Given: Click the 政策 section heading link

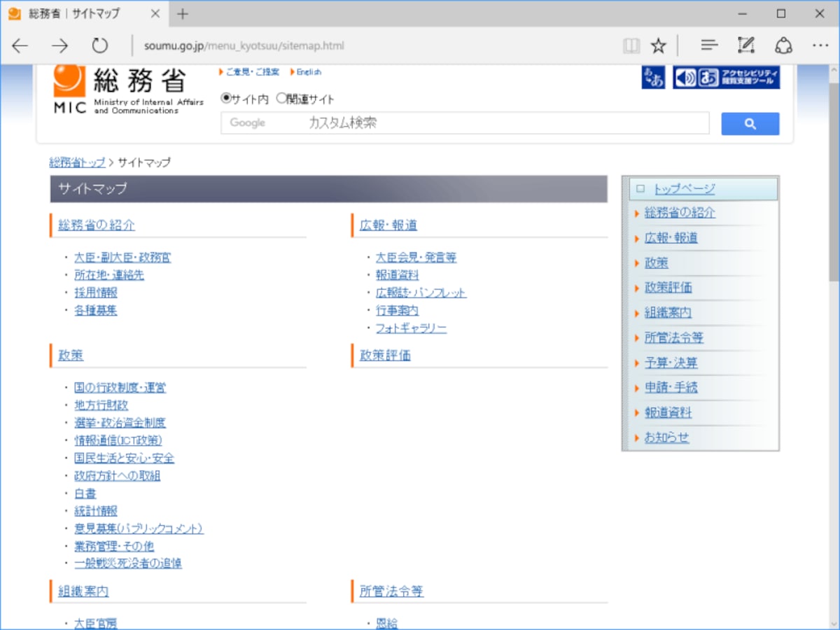Looking at the screenshot, I should pyautogui.click(x=71, y=356).
